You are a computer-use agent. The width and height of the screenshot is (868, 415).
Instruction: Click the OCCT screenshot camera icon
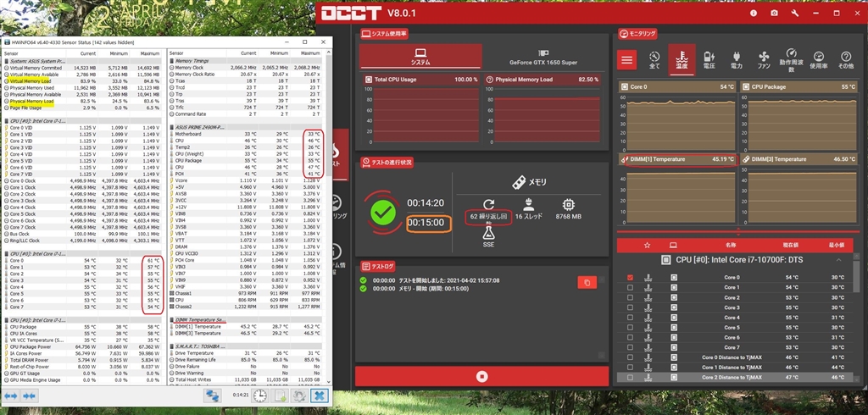click(x=774, y=13)
